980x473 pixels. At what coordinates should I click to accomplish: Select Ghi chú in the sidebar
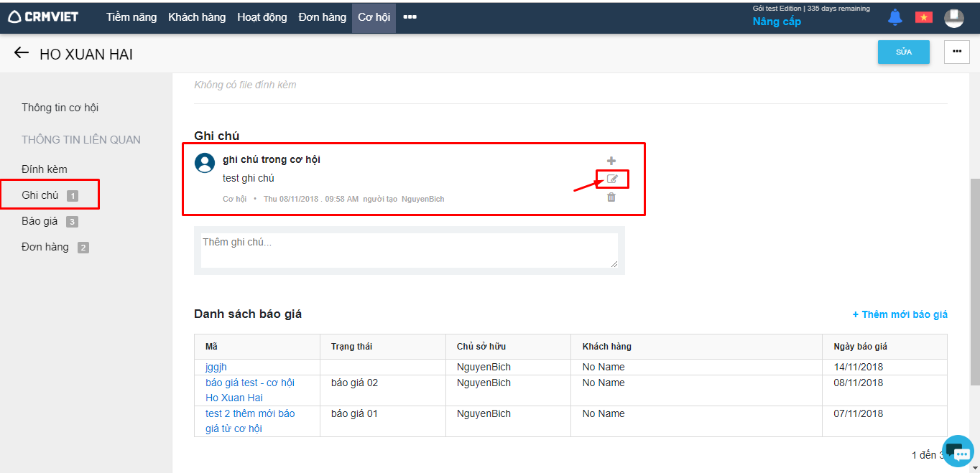(40, 195)
